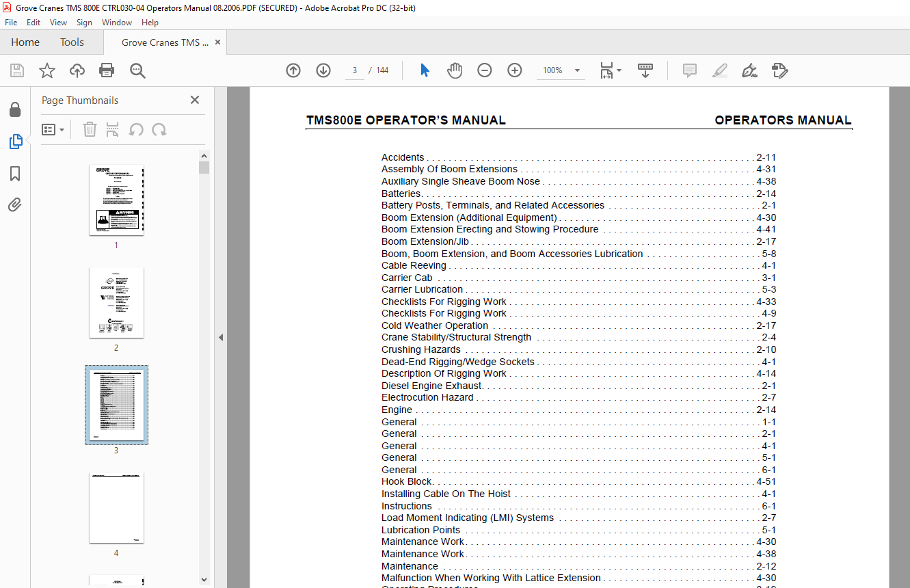This screenshot has width=910, height=588.
Task: Click the Crushing Hazards contents entry
Action: point(578,349)
